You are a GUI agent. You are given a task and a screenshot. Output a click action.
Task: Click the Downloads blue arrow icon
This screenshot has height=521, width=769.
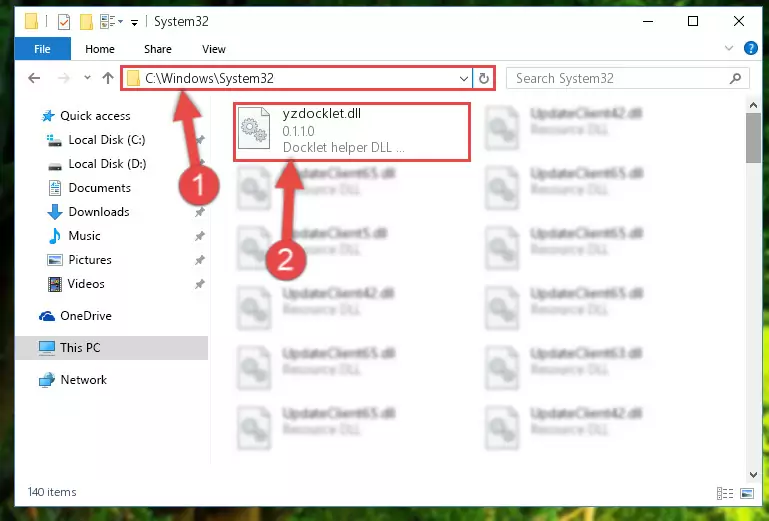pyautogui.click(x=55, y=212)
